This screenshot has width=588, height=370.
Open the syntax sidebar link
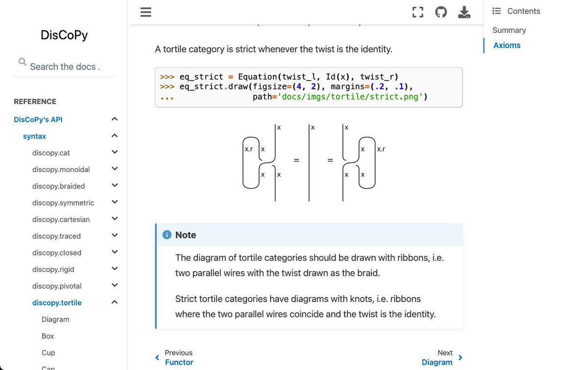34,136
